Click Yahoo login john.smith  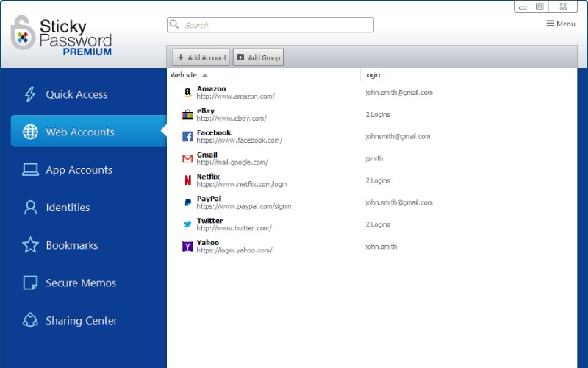(381, 247)
